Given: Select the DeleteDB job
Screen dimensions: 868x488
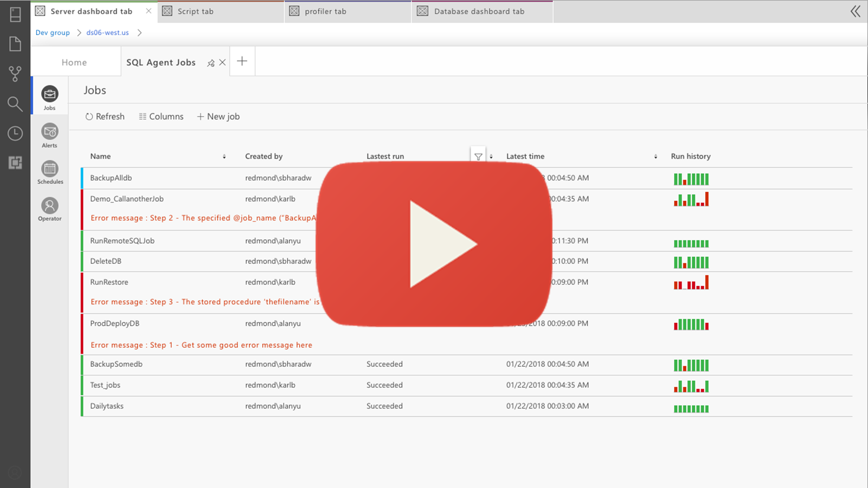Looking at the screenshot, I should click(467, 261).
